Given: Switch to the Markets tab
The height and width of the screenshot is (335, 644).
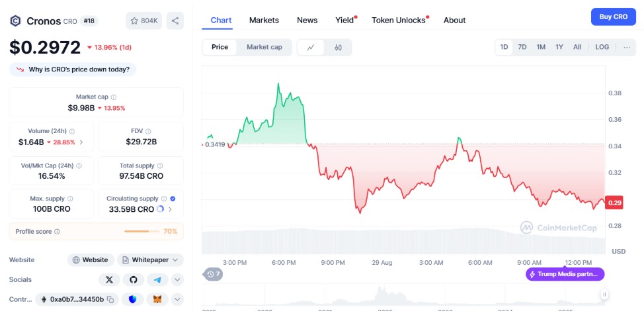Looking at the screenshot, I should [264, 20].
